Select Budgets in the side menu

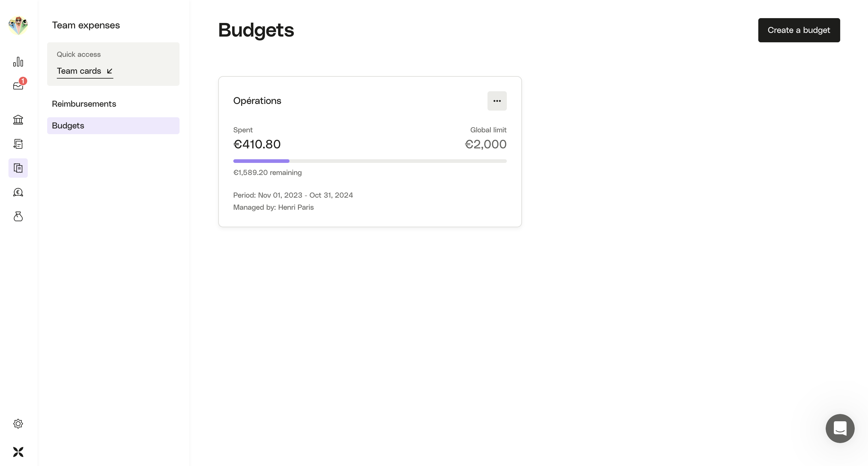[x=113, y=126]
